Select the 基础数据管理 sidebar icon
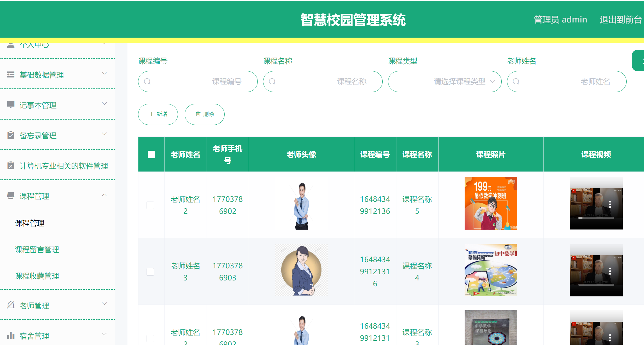This screenshot has width=644, height=345. click(x=11, y=74)
